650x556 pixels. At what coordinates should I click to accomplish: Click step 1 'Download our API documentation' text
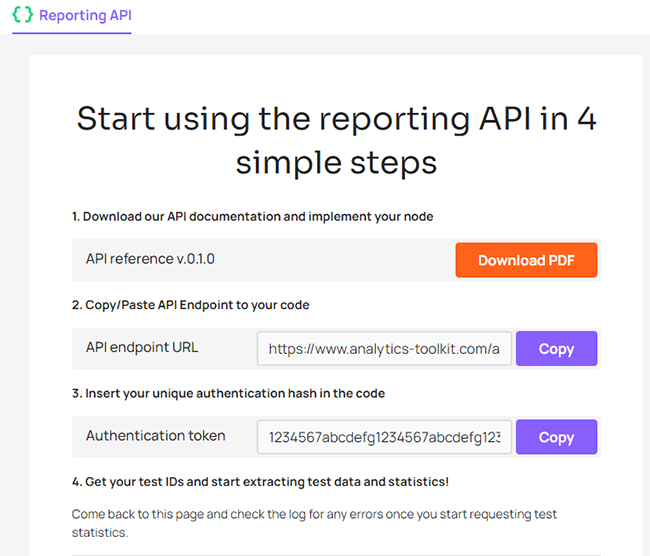pos(252,216)
